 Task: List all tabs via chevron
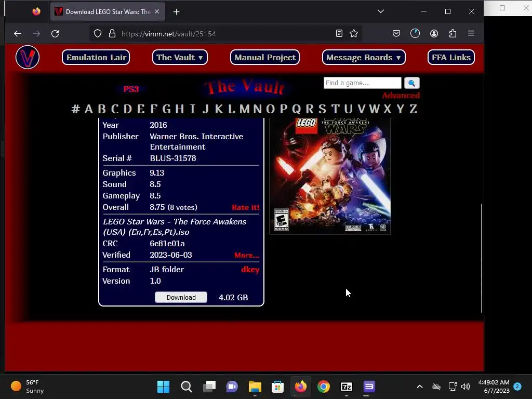tap(381, 11)
